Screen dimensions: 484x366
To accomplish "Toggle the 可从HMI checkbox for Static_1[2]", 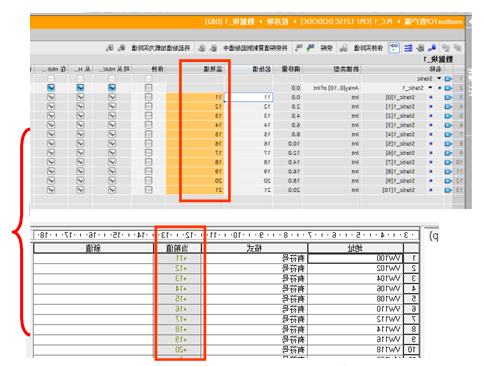I will click(x=112, y=116).
